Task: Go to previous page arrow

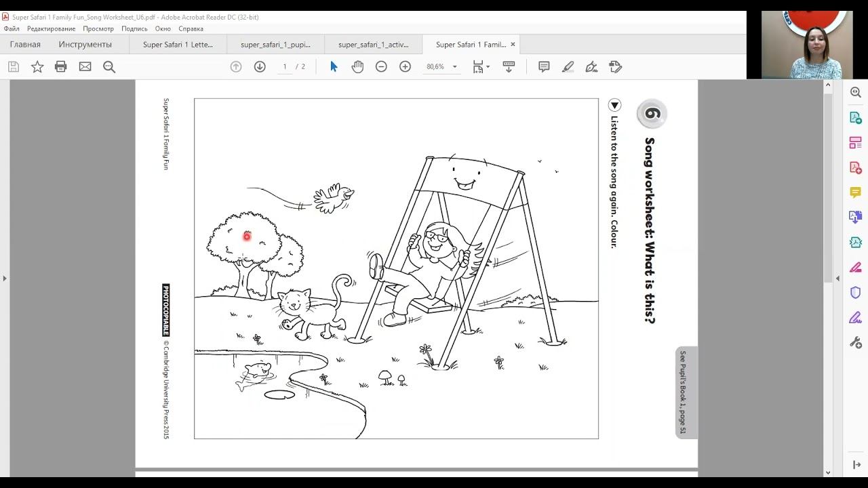Action: [x=236, y=66]
